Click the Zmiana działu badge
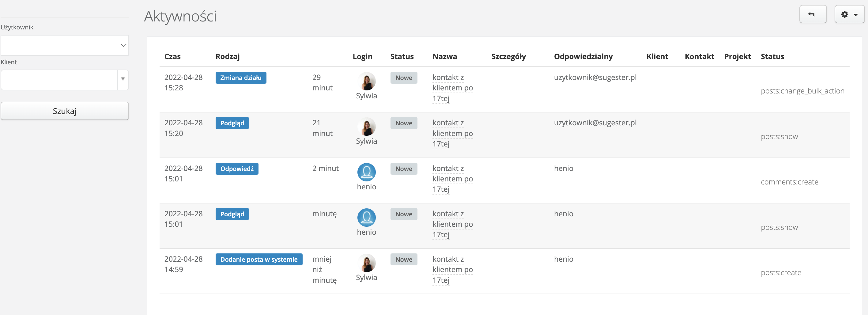868x315 pixels. point(241,78)
